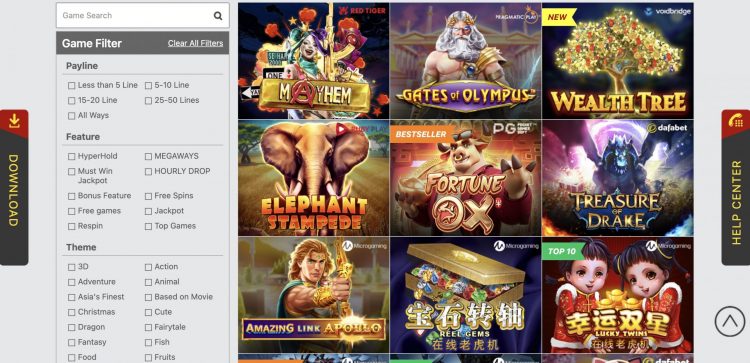This screenshot has width=750, height=363.
Task: Click the TOP 10 badge on Lucky Twins
Action: tap(562, 251)
